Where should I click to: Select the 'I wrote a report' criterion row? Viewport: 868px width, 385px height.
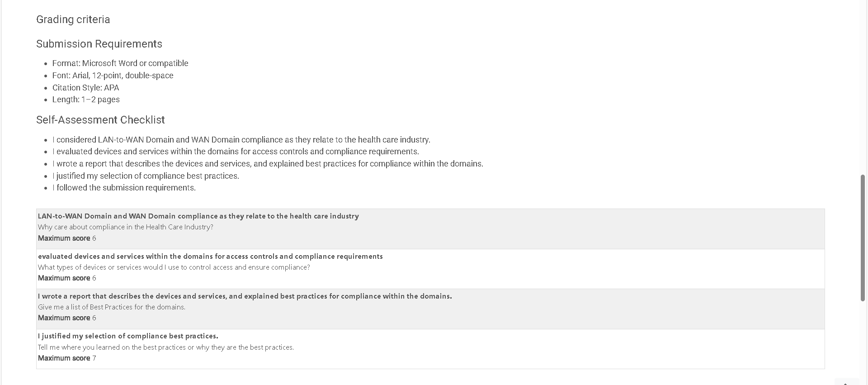point(430,309)
